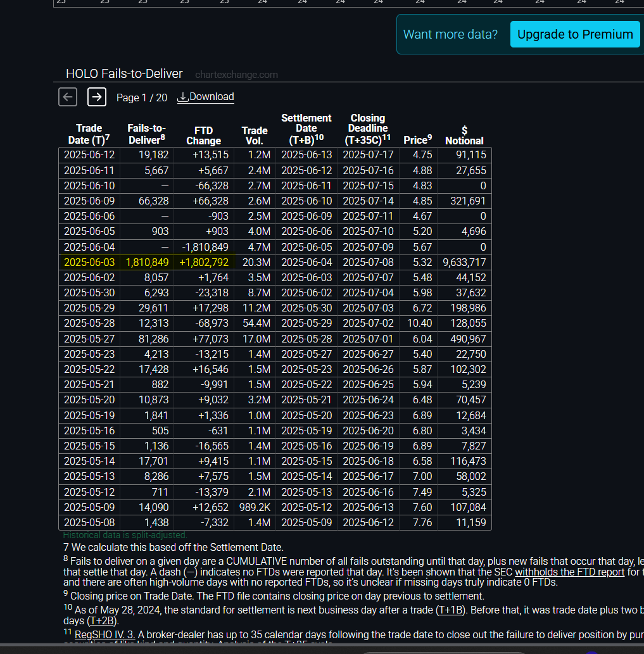Go to next page with right arrow

coord(97,97)
